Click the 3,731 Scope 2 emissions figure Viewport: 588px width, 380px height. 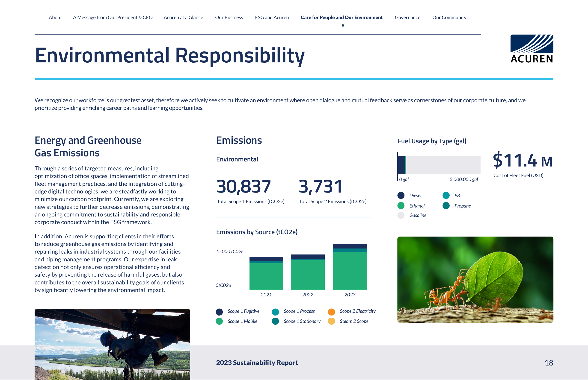coord(321,187)
